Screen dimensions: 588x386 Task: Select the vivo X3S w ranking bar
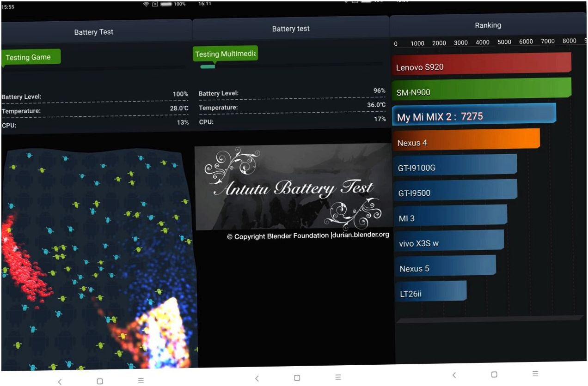(449, 240)
